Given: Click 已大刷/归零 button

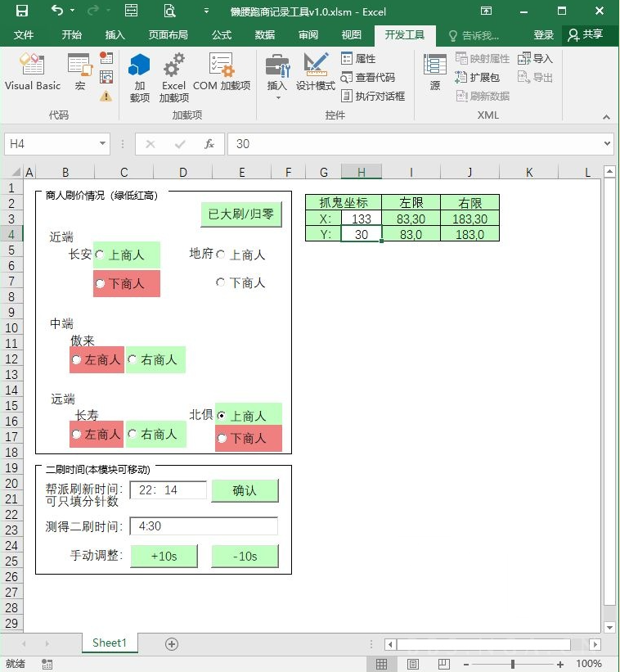Looking at the screenshot, I should point(241,214).
